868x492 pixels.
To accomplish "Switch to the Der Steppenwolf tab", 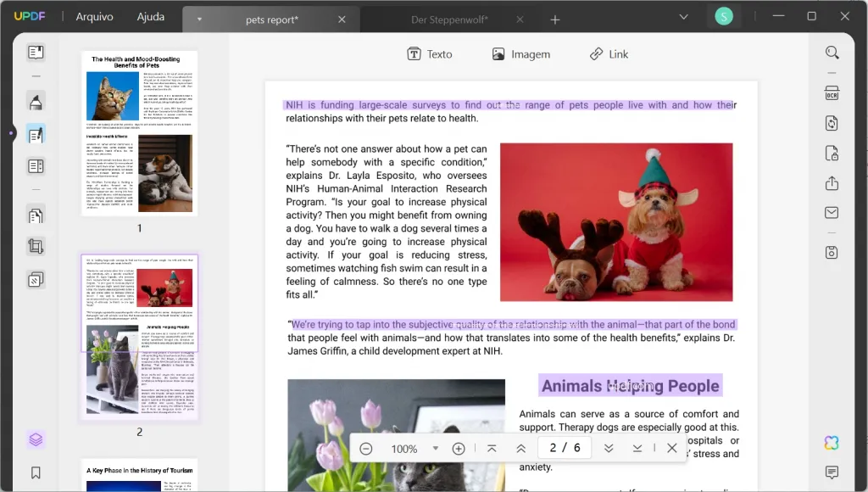I will click(x=449, y=16).
